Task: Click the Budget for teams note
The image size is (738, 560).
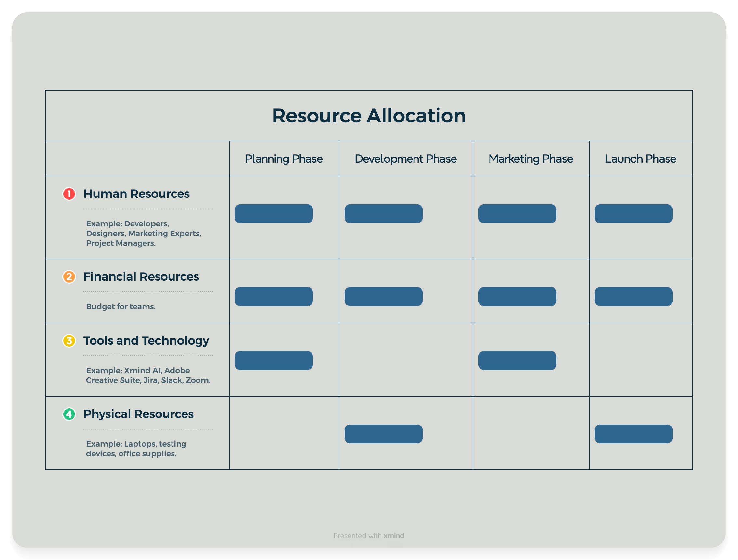Action: [x=121, y=306]
